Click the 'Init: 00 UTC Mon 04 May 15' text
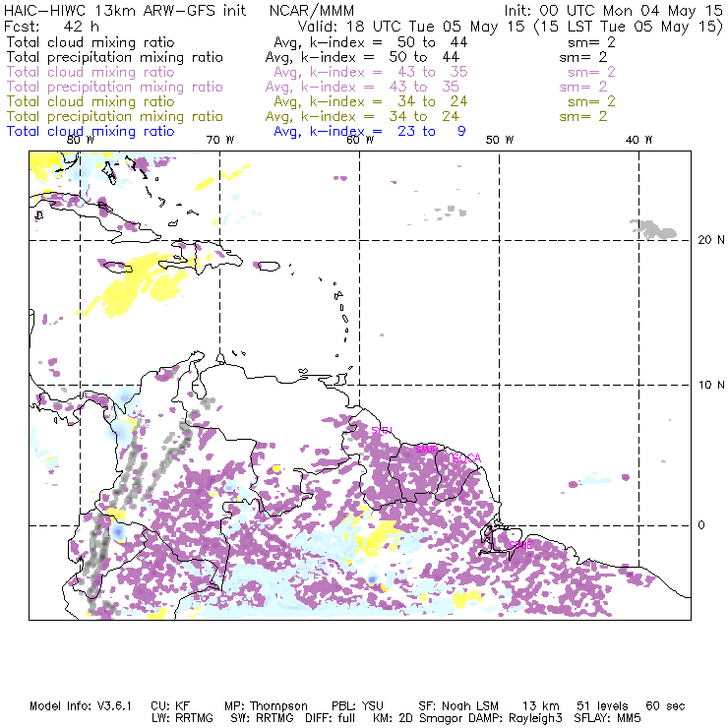 point(613,11)
